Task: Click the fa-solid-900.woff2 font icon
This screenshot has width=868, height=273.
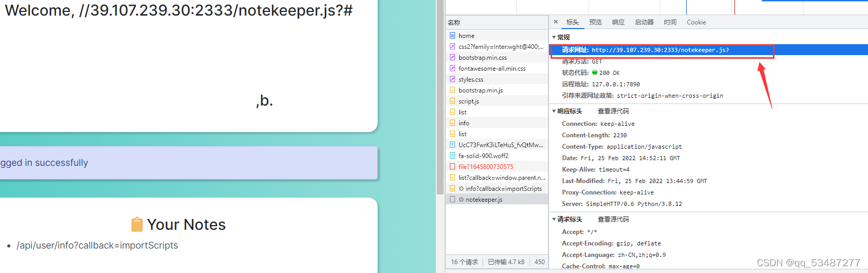Action: [452, 155]
